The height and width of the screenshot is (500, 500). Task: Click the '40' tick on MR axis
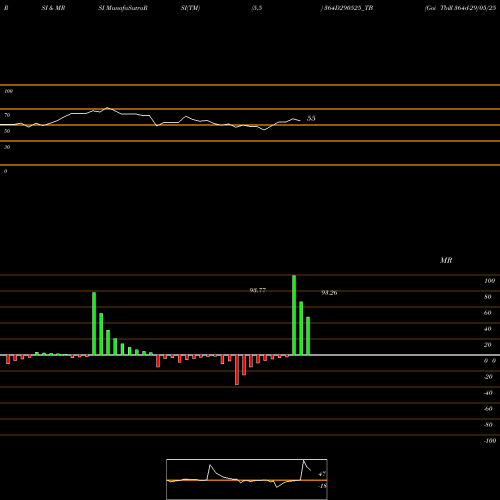click(488, 329)
